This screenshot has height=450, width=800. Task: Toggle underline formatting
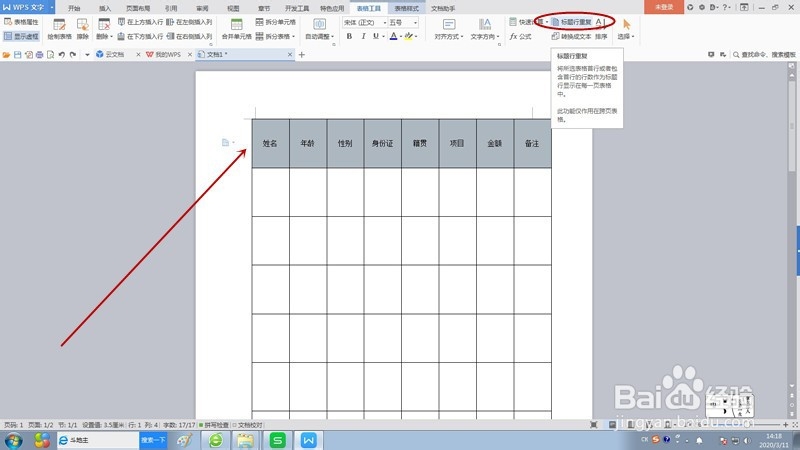376,36
